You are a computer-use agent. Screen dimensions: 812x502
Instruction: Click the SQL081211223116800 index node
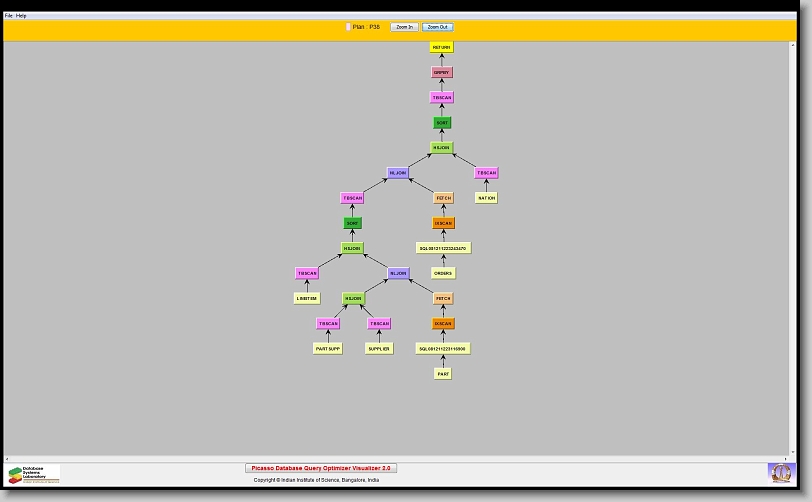click(x=442, y=349)
